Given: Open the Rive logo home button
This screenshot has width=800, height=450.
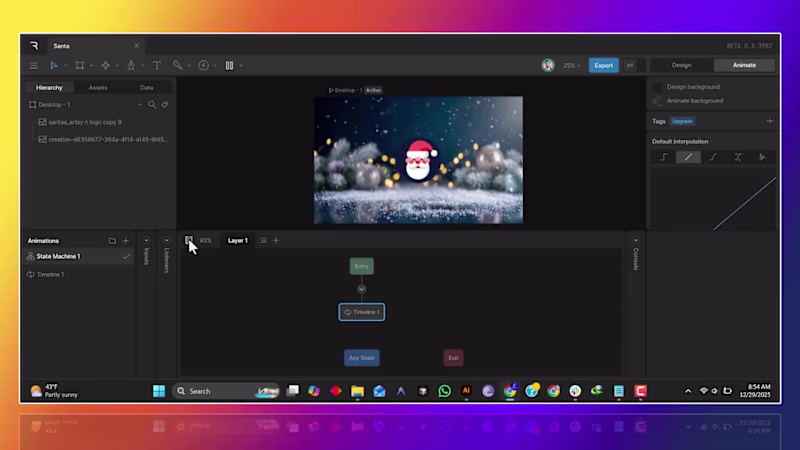Looking at the screenshot, I should [x=34, y=46].
